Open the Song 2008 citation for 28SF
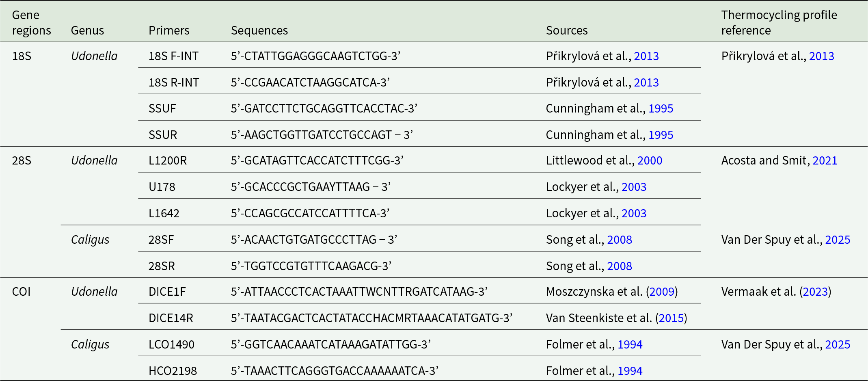 pyautogui.click(x=620, y=240)
